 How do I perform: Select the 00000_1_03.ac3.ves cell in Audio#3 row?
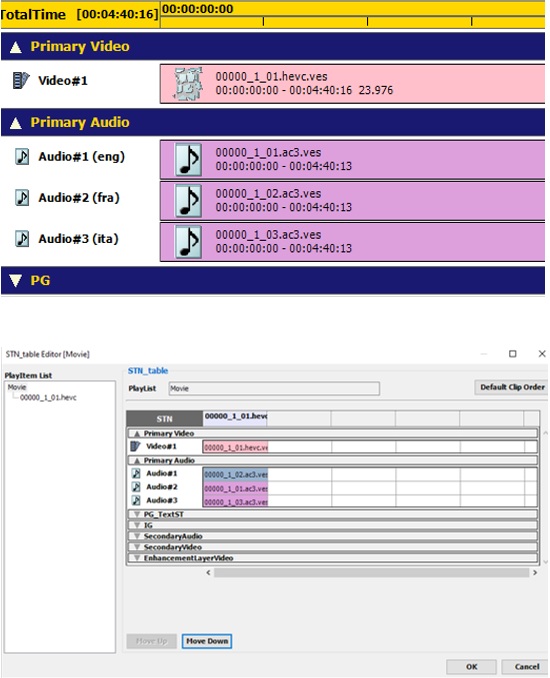(235, 502)
